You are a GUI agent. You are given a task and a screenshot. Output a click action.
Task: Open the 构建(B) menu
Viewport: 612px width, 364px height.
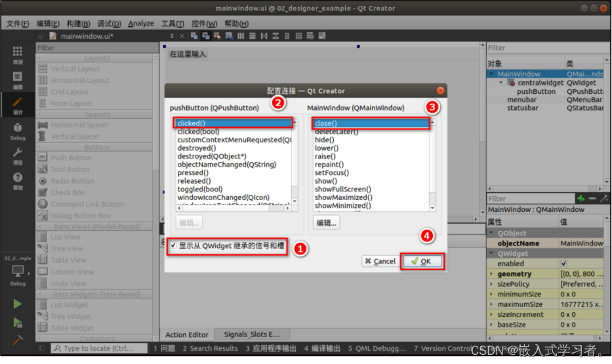pyautogui.click(x=79, y=24)
